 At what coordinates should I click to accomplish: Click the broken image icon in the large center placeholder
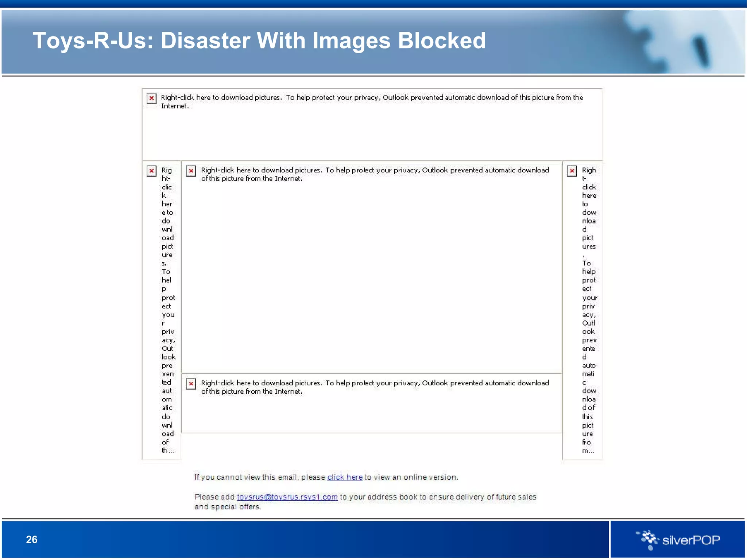click(191, 171)
